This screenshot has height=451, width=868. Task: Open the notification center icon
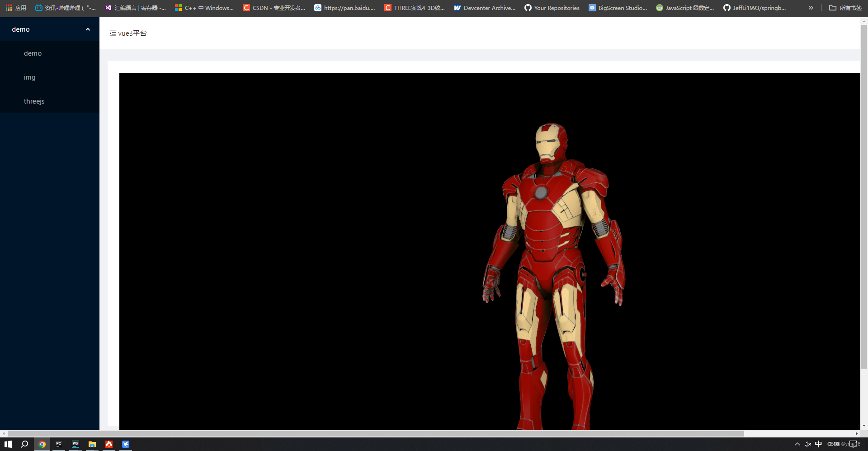[853, 444]
